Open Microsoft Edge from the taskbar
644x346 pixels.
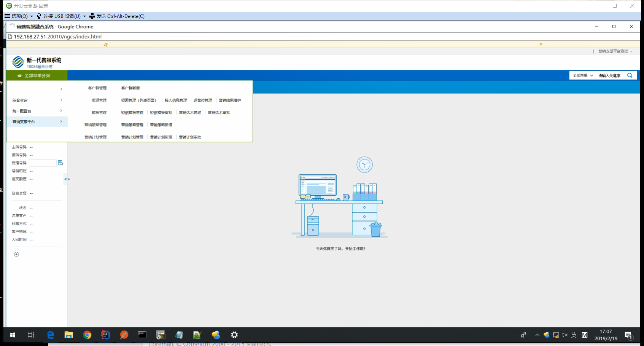pyautogui.click(x=50, y=335)
